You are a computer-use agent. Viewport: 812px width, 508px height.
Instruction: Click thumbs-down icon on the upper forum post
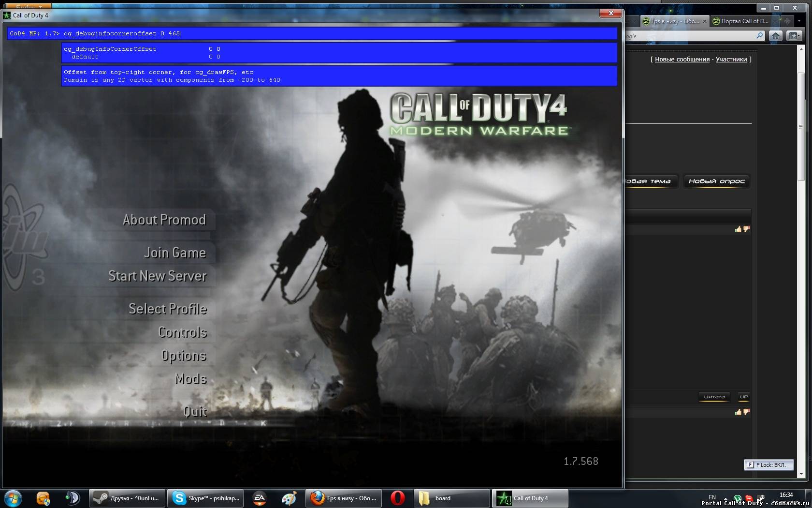tap(746, 229)
